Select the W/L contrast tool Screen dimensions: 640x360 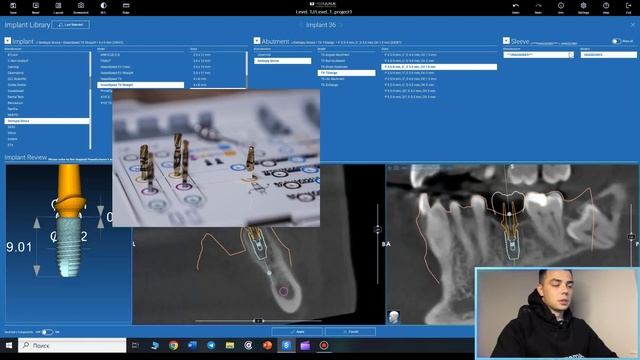103,6
